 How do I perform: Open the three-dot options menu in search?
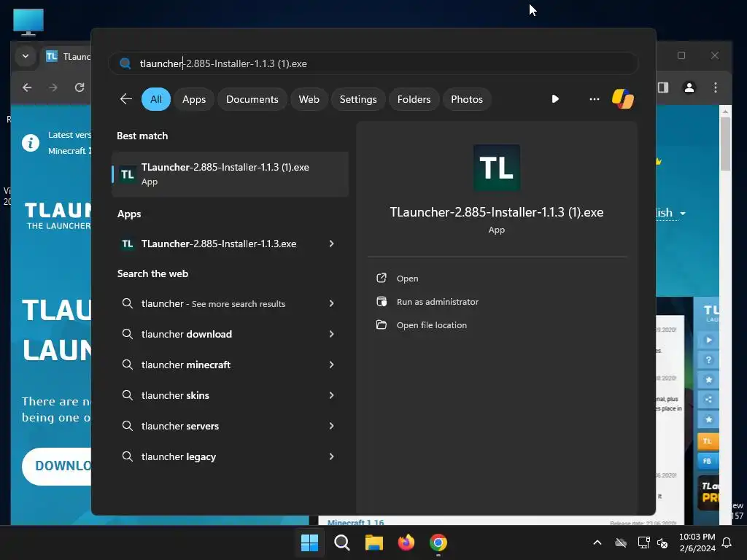(x=594, y=99)
